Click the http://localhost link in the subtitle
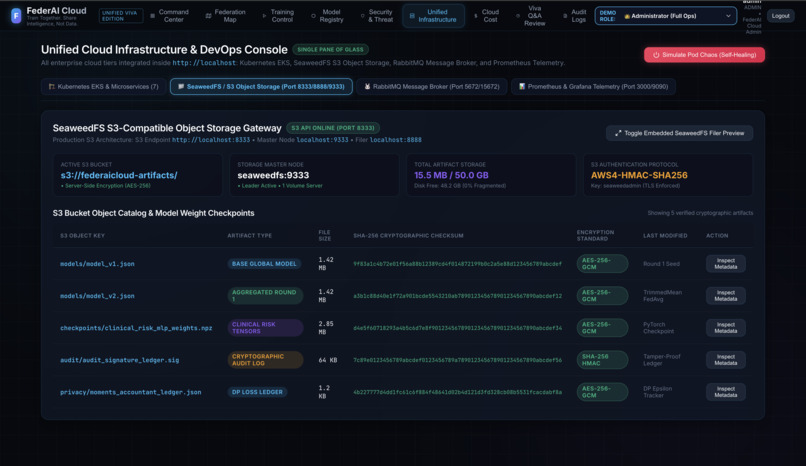The height and width of the screenshot is (466, 806). point(204,63)
